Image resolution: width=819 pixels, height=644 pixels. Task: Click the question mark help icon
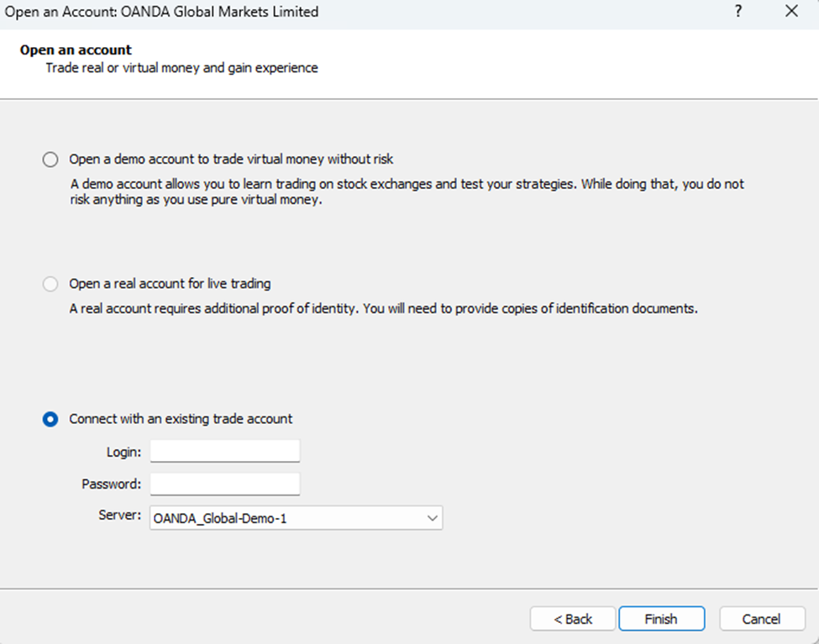point(738,12)
